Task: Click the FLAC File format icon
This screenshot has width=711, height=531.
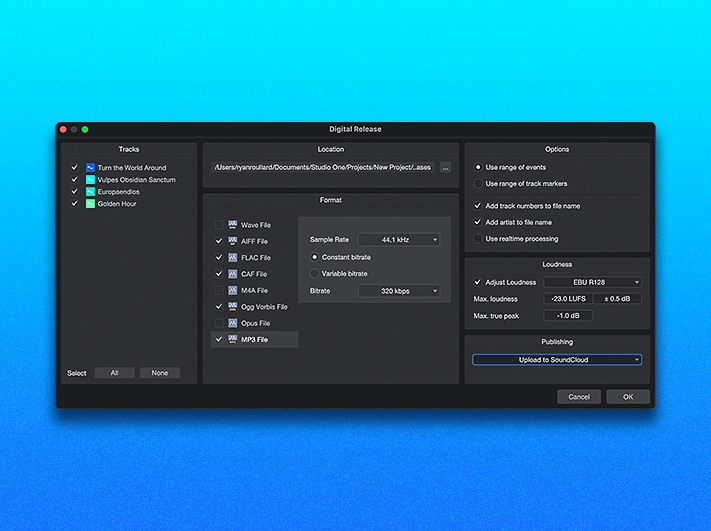Action: (x=233, y=258)
